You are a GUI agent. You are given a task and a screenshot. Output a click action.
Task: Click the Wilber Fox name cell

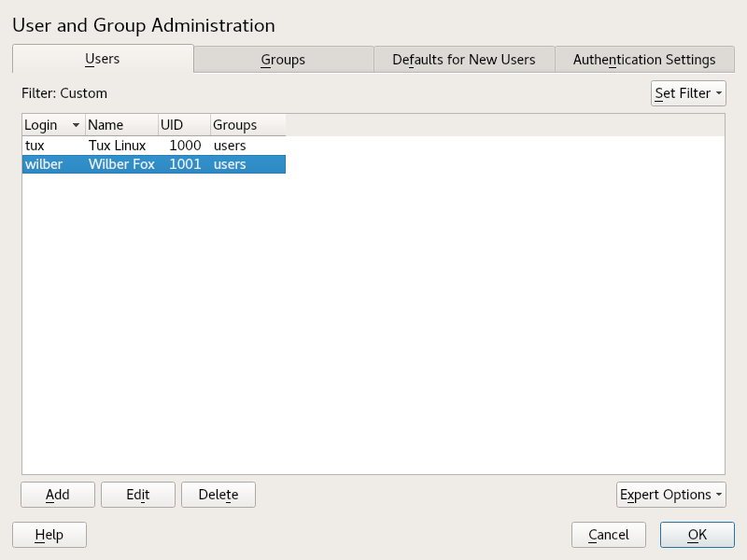tap(121, 164)
